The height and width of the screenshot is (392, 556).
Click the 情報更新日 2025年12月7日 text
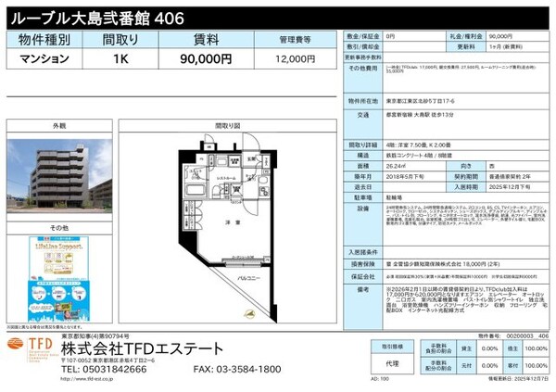pyautogui.click(x=519, y=379)
